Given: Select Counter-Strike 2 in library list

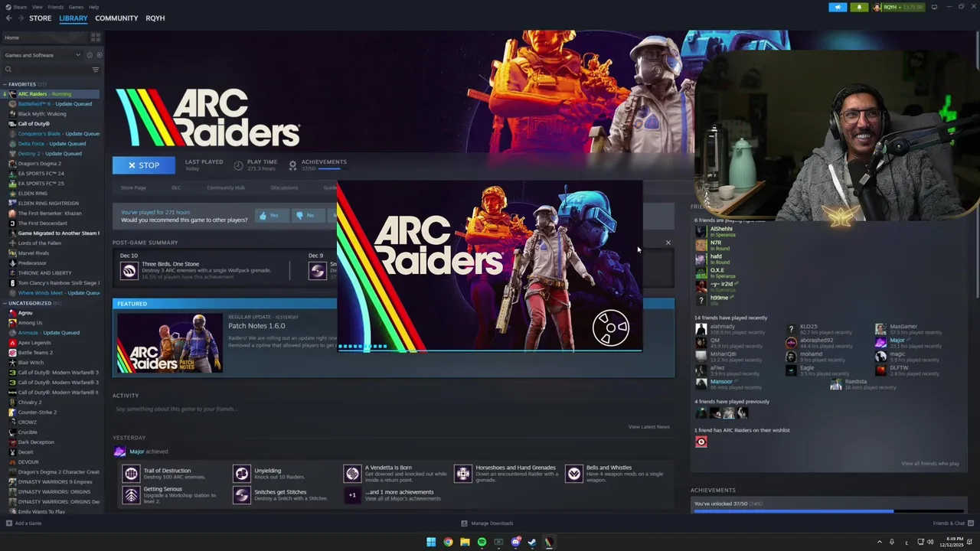Looking at the screenshot, I should coord(37,412).
